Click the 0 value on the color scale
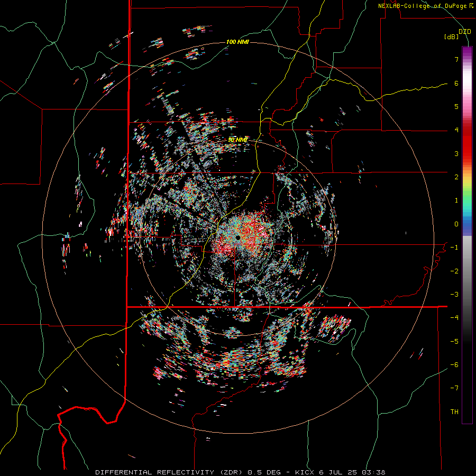Image resolution: width=476 pixels, height=476 pixels. coord(456,224)
